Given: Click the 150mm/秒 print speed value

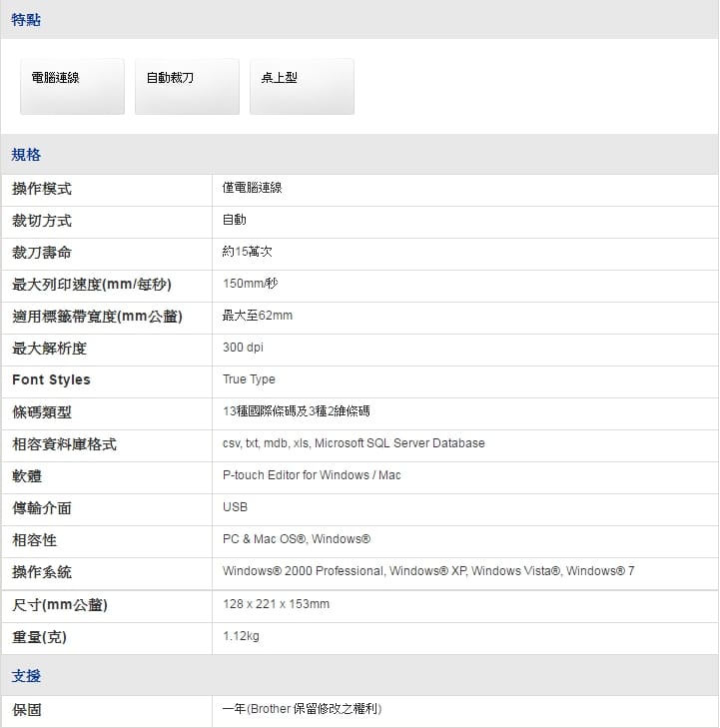Looking at the screenshot, I should coord(250,284).
